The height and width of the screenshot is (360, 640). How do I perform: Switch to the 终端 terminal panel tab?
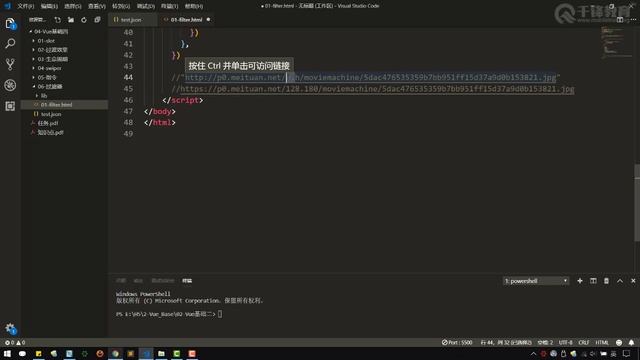(187, 281)
